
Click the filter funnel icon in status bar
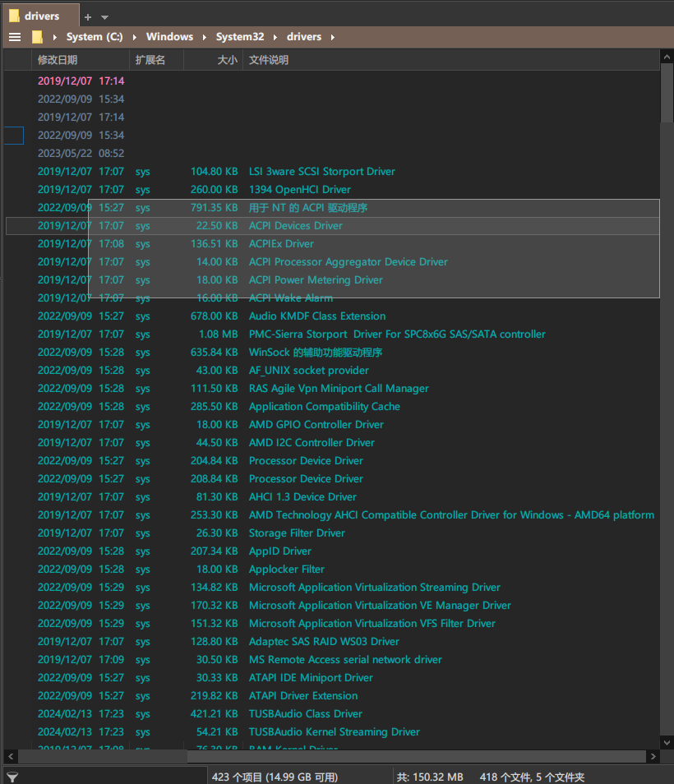pyautogui.click(x=12, y=777)
